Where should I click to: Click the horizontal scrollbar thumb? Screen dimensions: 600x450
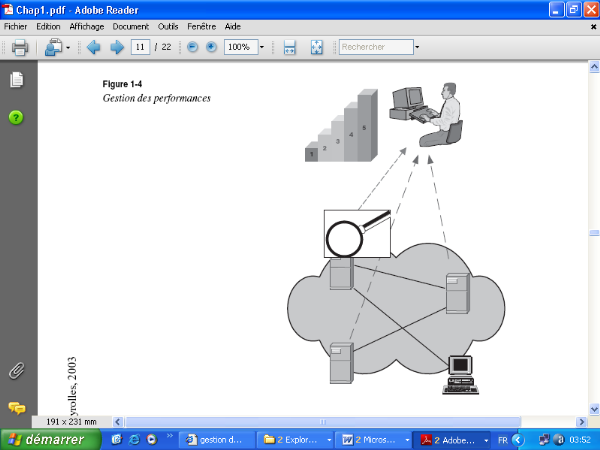tap(323, 422)
